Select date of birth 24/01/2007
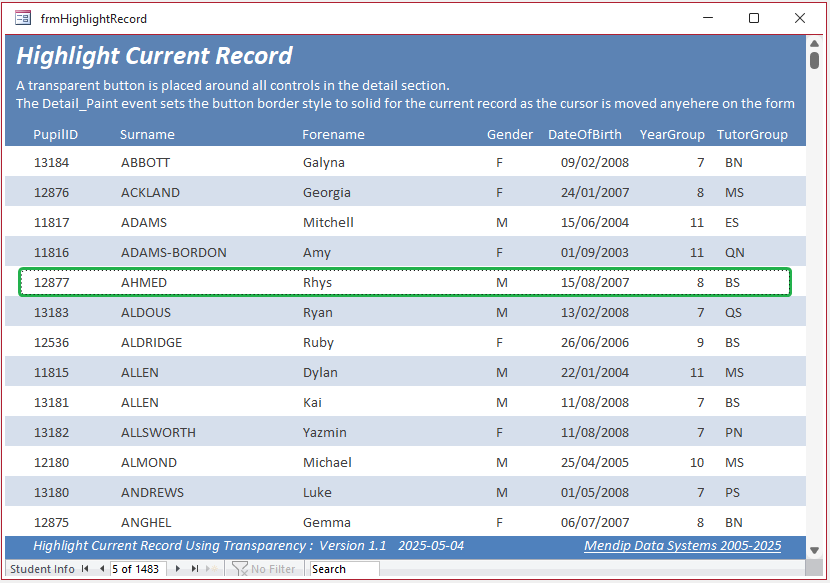830x583 pixels. [595, 193]
